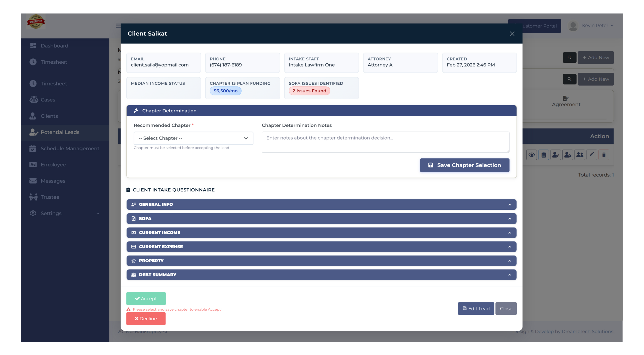Click the clipboard icon in Action row
644x355 pixels.
pyautogui.click(x=544, y=155)
